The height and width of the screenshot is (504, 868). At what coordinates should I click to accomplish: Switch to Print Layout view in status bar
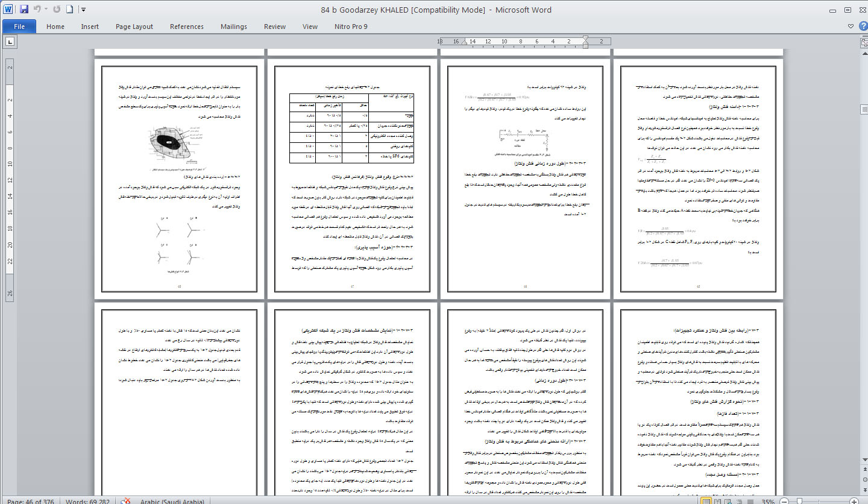coord(706,500)
